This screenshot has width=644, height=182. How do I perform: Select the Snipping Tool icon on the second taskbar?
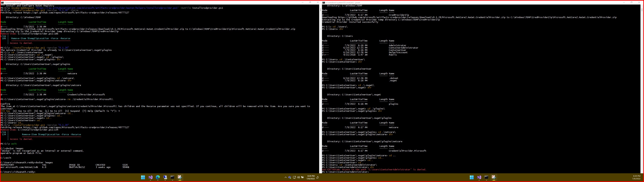[x=494, y=177]
